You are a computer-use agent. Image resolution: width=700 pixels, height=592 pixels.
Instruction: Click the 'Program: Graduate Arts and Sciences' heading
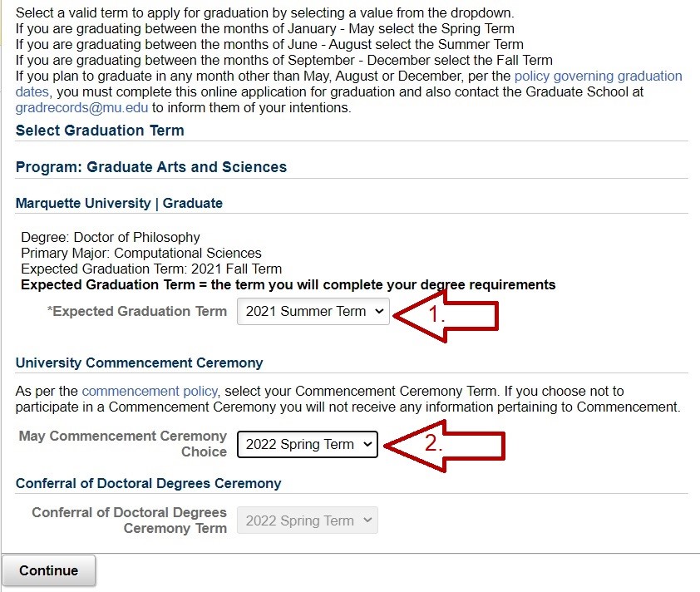(x=151, y=167)
